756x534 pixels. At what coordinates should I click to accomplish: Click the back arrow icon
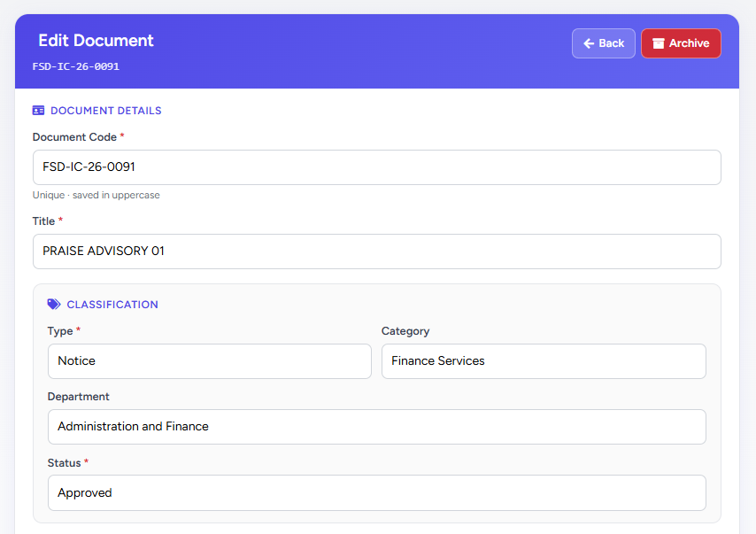[x=588, y=43]
